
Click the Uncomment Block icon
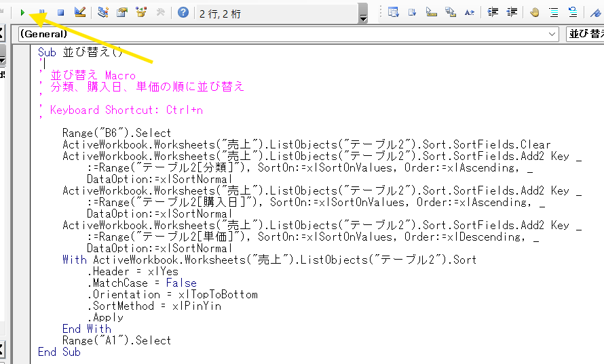click(x=573, y=12)
